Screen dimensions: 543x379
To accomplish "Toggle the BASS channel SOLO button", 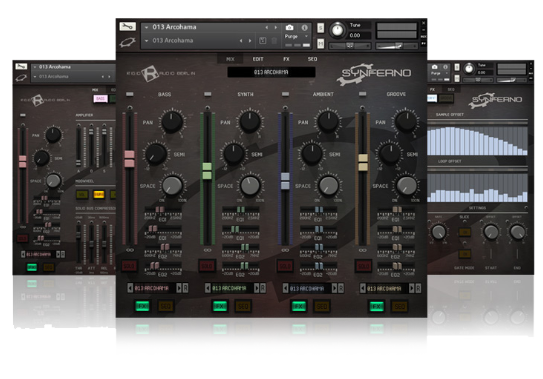I will coord(129,266).
